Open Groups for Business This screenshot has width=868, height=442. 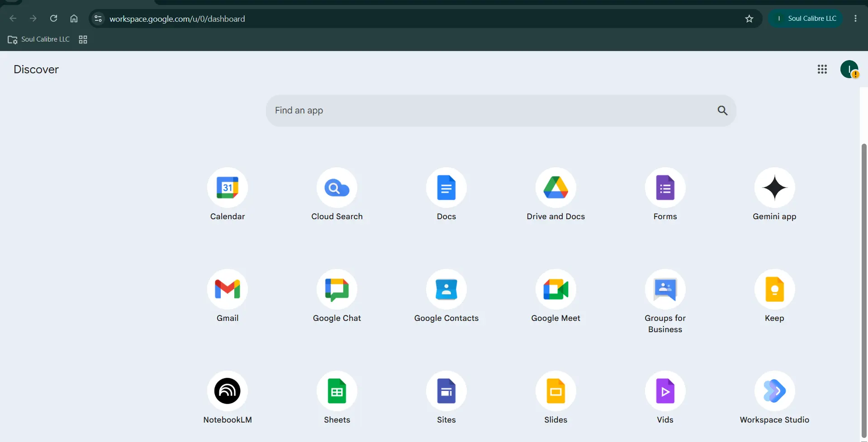(665, 290)
